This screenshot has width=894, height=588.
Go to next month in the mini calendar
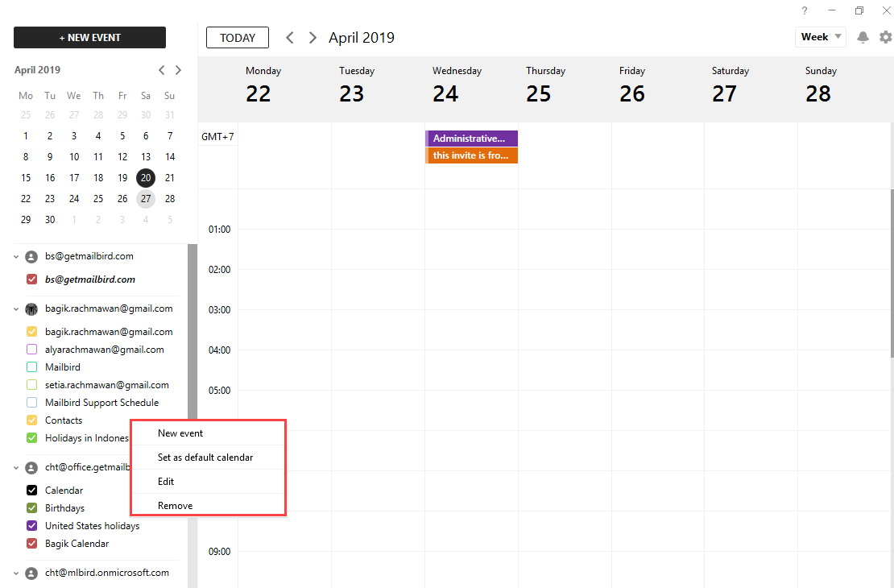pos(178,70)
